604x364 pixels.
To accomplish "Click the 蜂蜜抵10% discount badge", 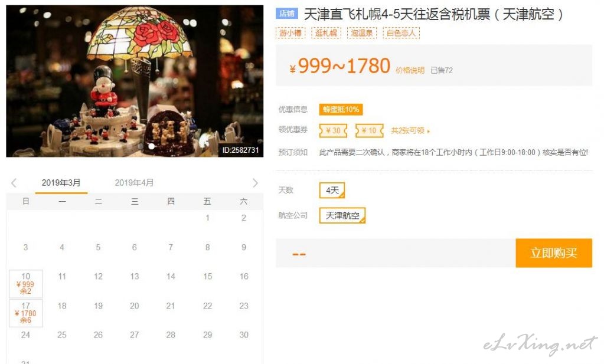I will click(341, 109).
